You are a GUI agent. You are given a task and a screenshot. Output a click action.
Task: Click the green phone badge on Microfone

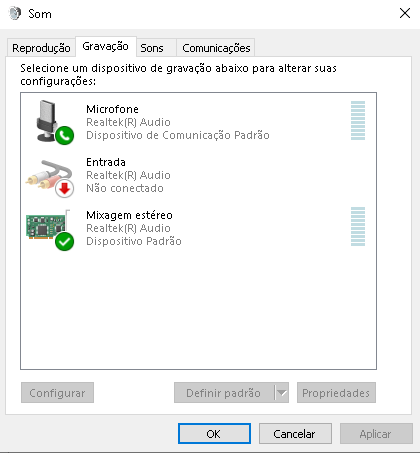point(65,135)
